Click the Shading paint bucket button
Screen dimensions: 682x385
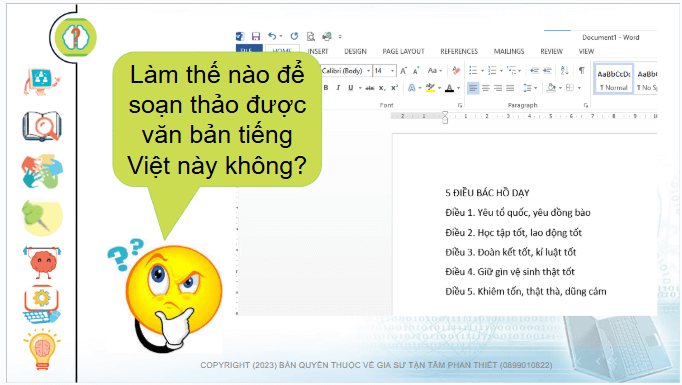pyautogui.click(x=551, y=88)
